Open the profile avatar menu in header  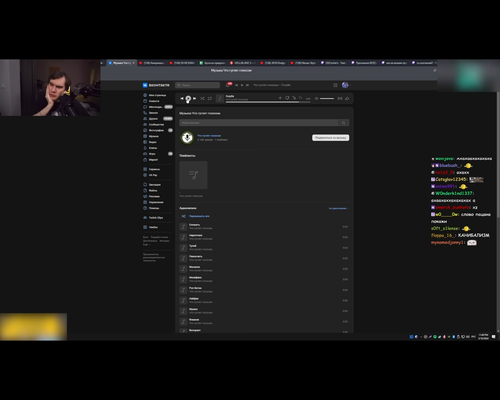point(346,85)
